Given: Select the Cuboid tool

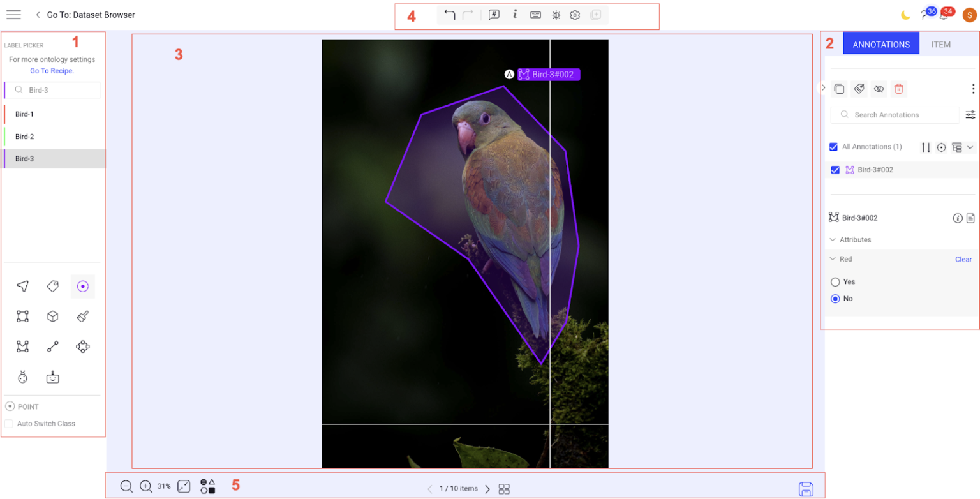Looking at the screenshot, I should (x=52, y=316).
